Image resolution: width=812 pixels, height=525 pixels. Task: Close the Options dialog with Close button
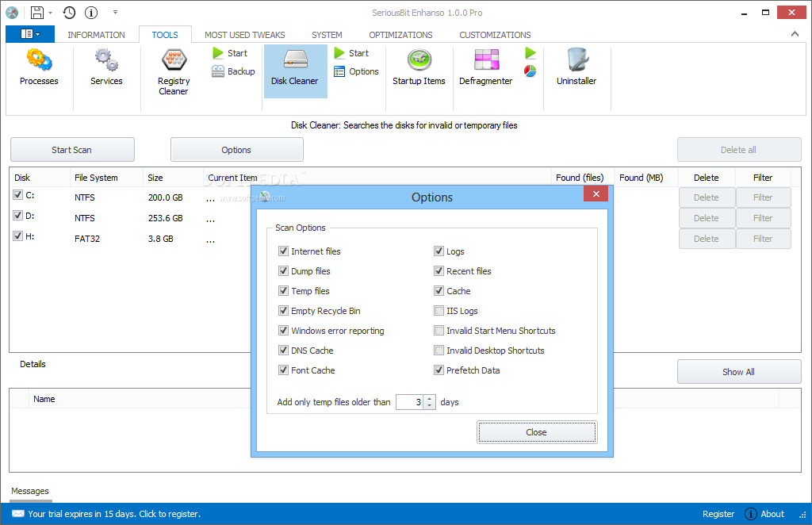[x=537, y=432]
